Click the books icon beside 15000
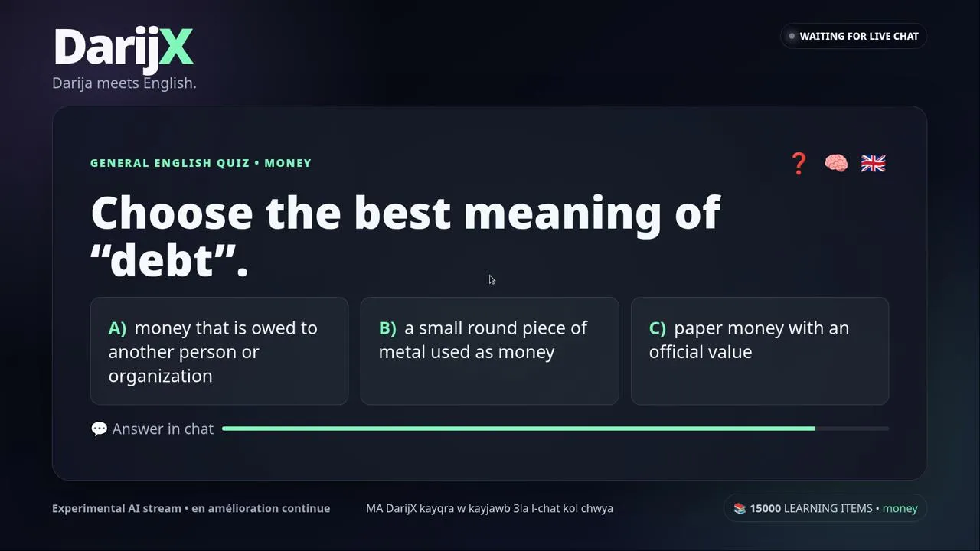This screenshot has height=551, width=980. point(740,508)
